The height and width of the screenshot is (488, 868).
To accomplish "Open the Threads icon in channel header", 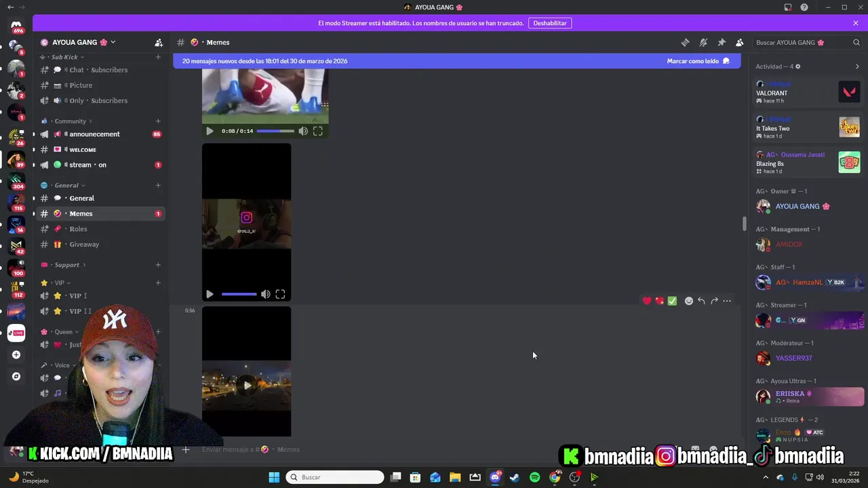I will point(685,42).
